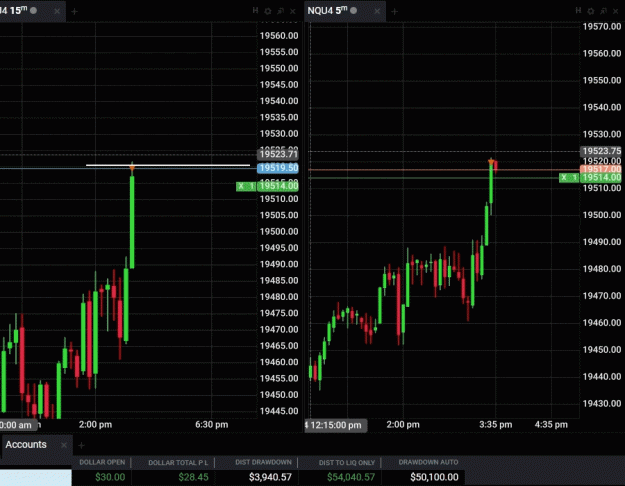Click the DOLLAR OPEN column header
This screenshot has height=486, width=625.
point(102,462)
